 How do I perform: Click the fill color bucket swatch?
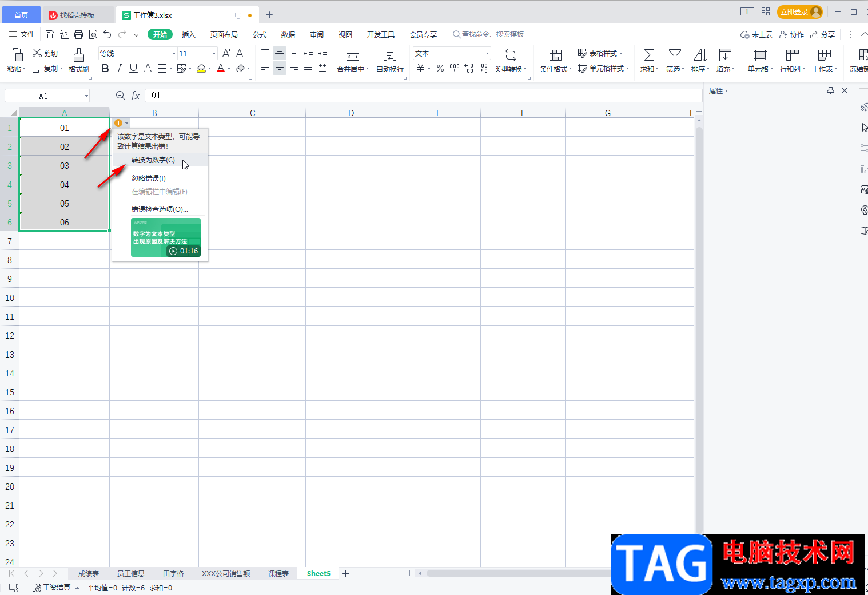pos(201,69)
